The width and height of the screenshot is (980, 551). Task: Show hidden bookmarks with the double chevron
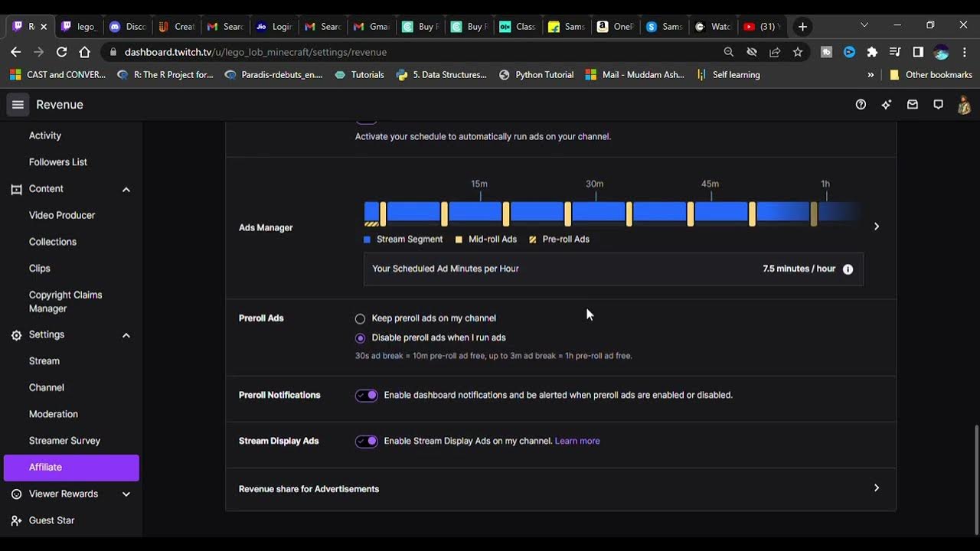tap(871, 75)
